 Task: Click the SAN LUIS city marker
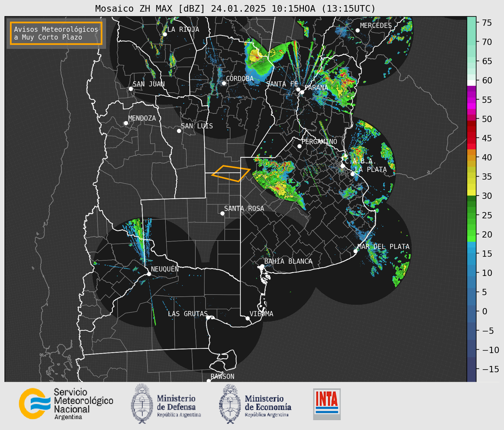coord(179,131)
